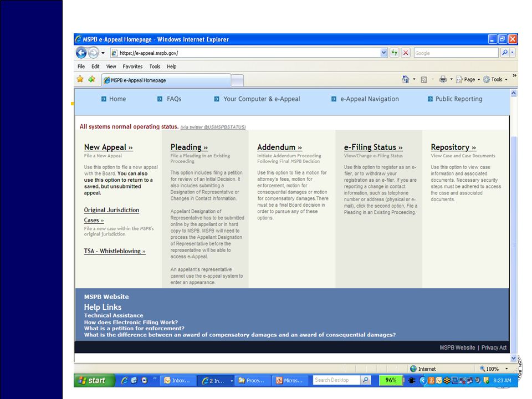Click the magnifier Search icon in toolbar
The image size is (532, 399).
click(x=505, y=53)
